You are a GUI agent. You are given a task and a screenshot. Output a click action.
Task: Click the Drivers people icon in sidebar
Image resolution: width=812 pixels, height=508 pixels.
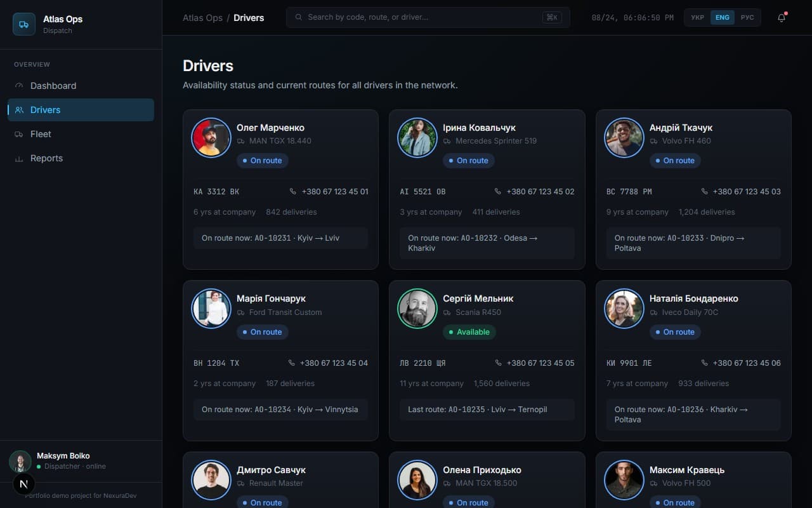(19, 110)
